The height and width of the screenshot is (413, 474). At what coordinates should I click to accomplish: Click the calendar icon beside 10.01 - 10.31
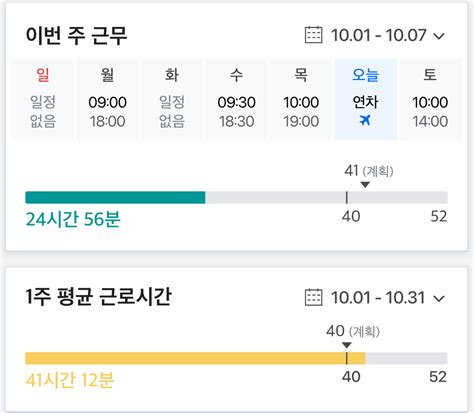pos(313,297)
